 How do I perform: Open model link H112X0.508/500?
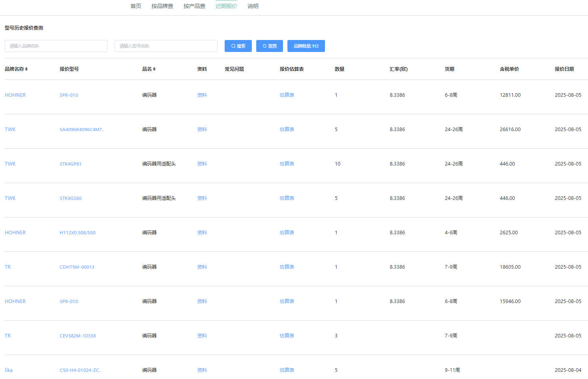pos(78,233)
